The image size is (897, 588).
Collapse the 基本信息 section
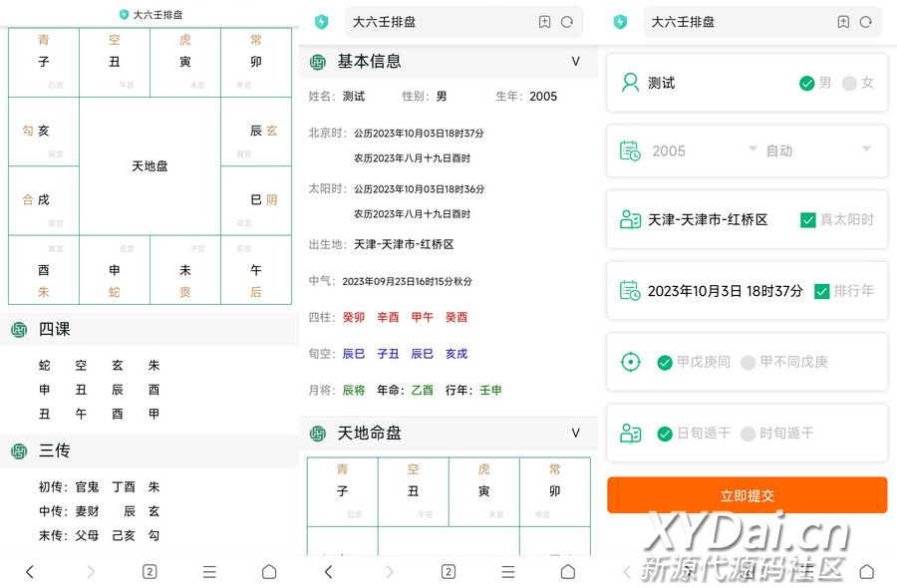click(x=575, y=62)
